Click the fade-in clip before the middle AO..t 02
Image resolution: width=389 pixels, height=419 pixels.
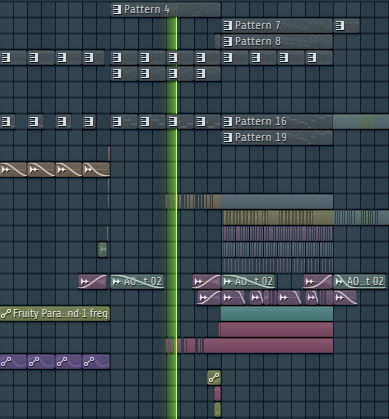coord(207,282)
